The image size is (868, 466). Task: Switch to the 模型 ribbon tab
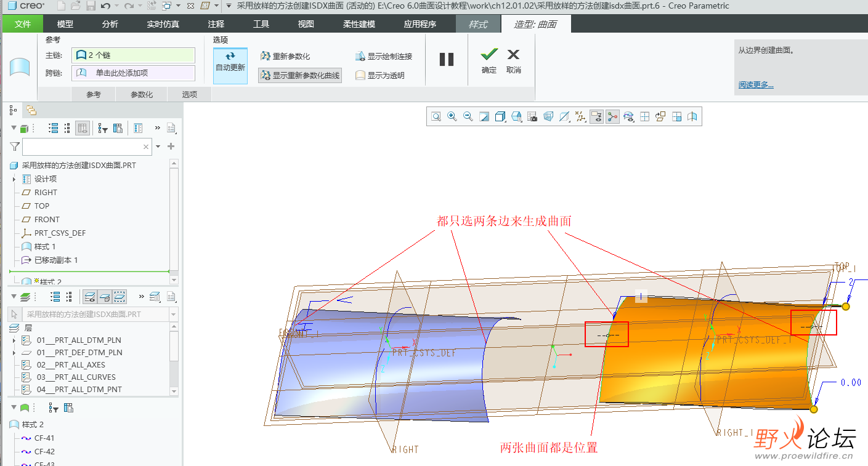[x=65, y=24]
